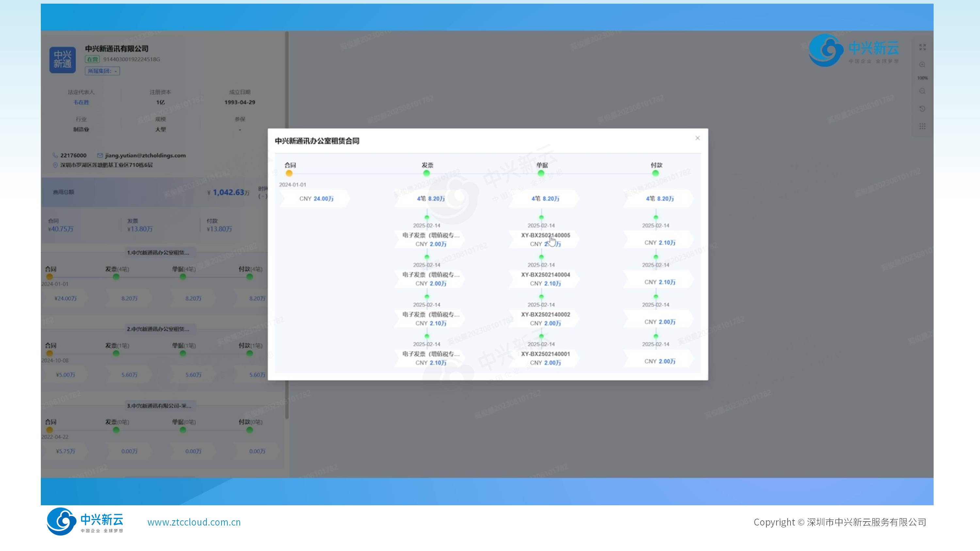This screenshot has width=980, height=551.
Task: Click the 付款(0笔) label in left panel
Action: pos(250,422)
